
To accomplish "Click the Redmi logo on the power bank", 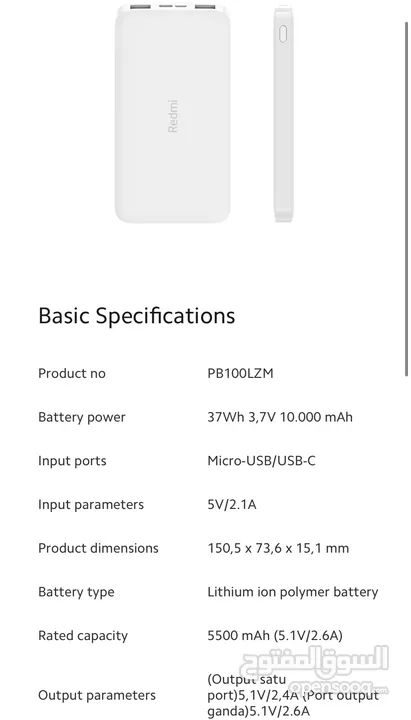I will [173, 116].
